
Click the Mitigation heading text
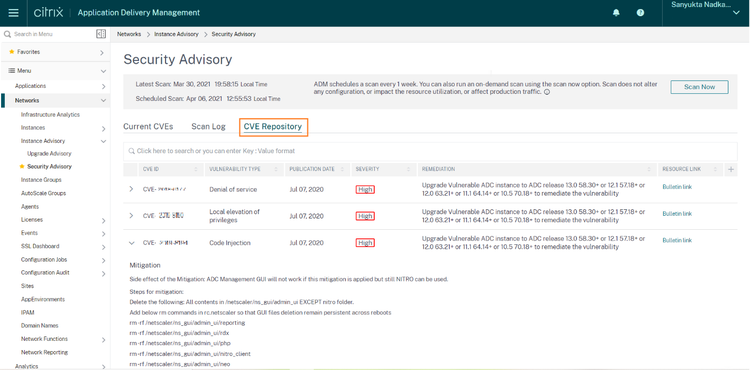click(145, 265)
